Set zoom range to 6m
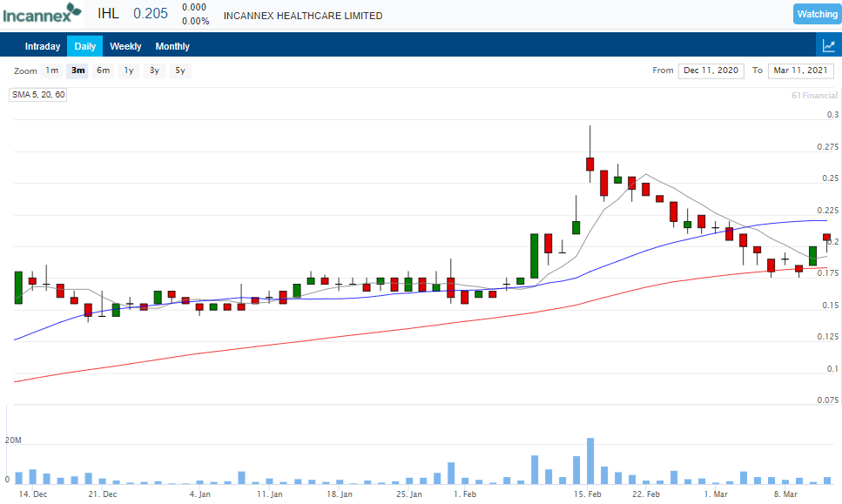The width and height of the screenshot is (842, 504). pyautogui.click(x=103, y=71)
